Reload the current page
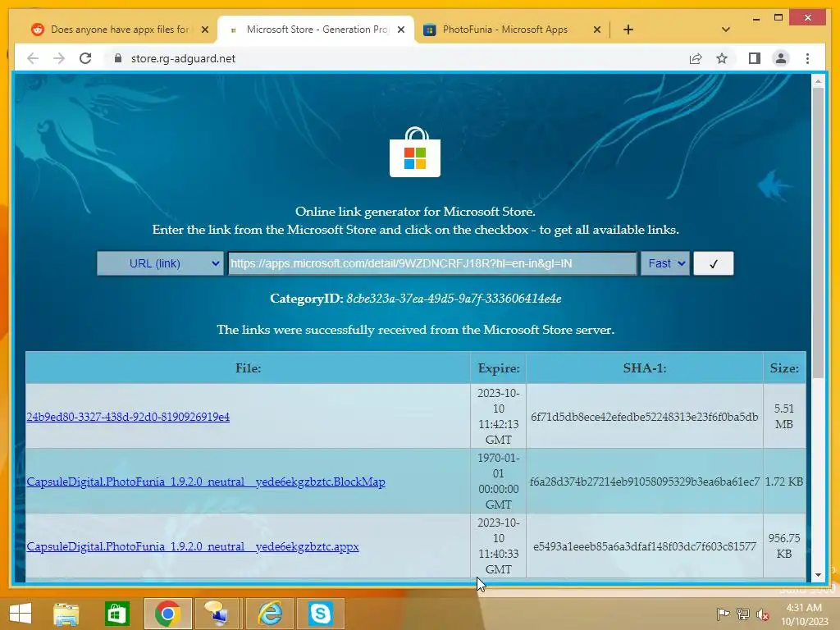Viewport: 840px width, 630px height. click(85, 58)
